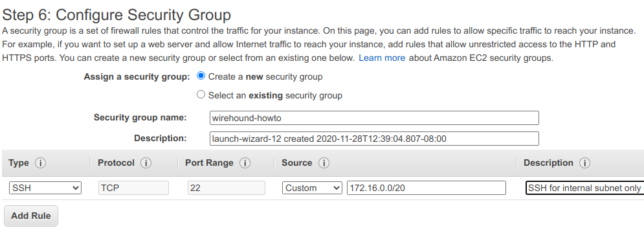
Task: Click the info icon beside Source
Action: tap(324, 163)
